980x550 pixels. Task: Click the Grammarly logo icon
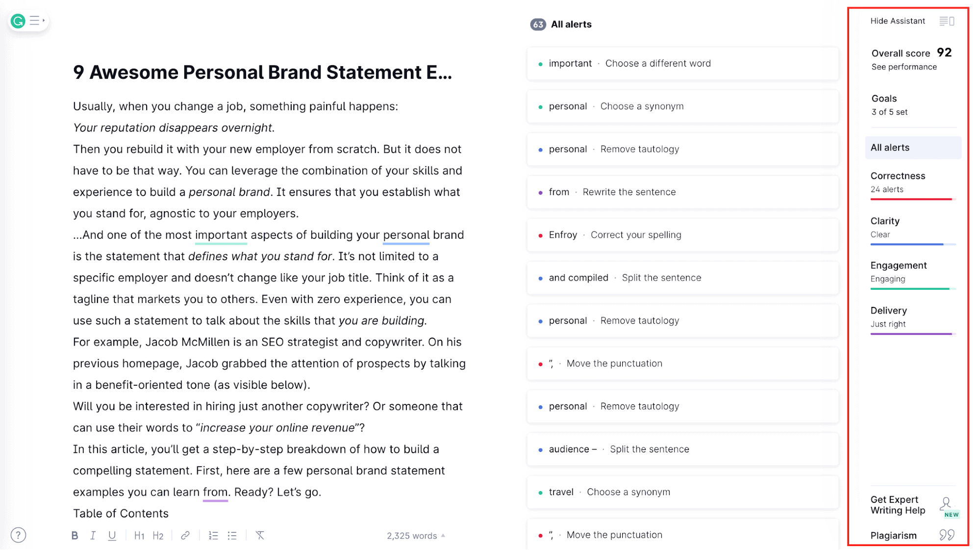pyautogui.click(x=18, y=21)
